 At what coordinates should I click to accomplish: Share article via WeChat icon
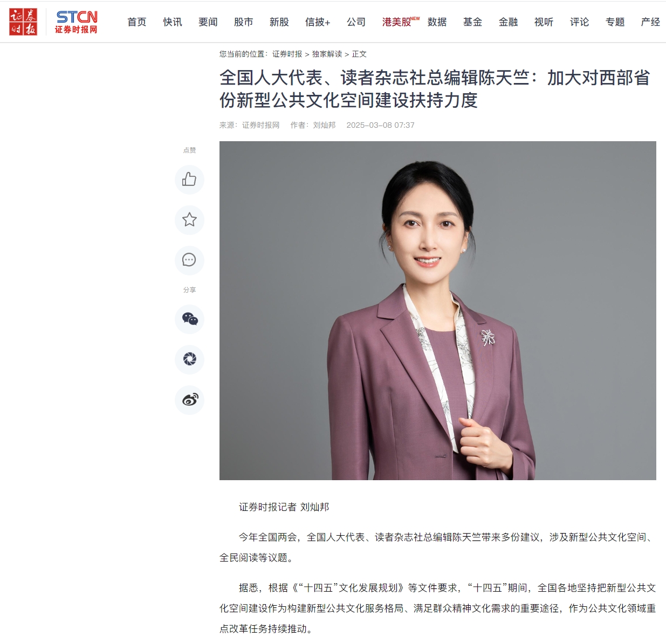[189, 319]
